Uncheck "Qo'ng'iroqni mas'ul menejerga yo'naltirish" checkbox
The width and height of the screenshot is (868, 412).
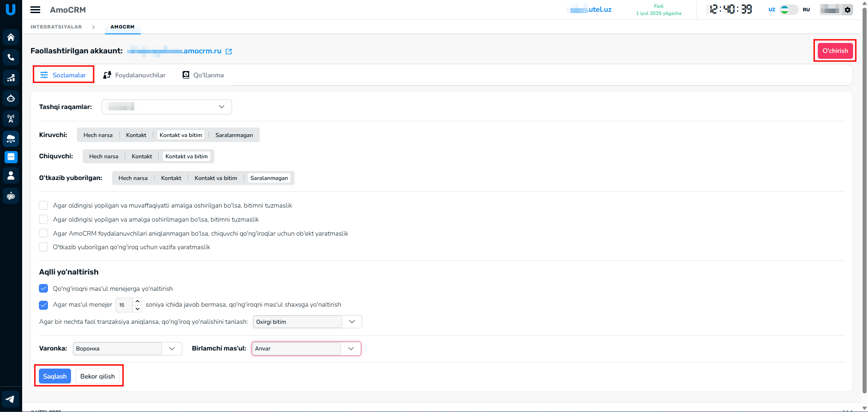coord(43,289)
